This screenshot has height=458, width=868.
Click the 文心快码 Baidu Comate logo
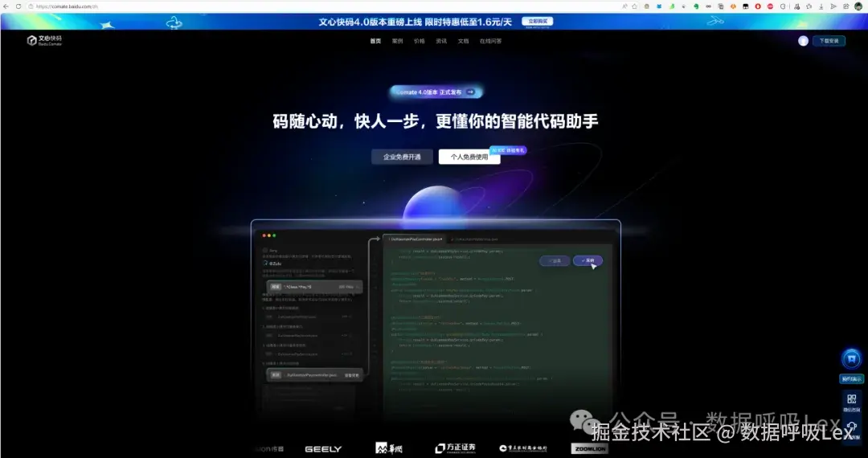45,40
